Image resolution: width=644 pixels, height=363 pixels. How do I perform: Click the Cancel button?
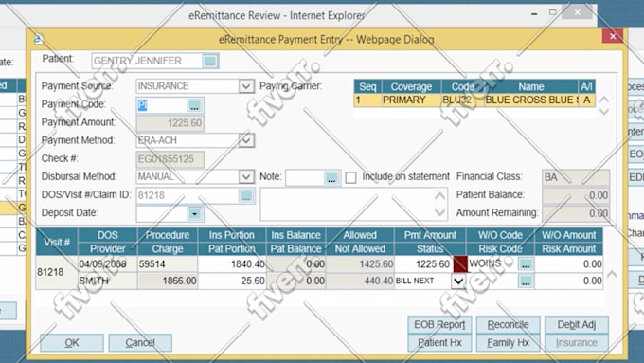click(140, 342)
